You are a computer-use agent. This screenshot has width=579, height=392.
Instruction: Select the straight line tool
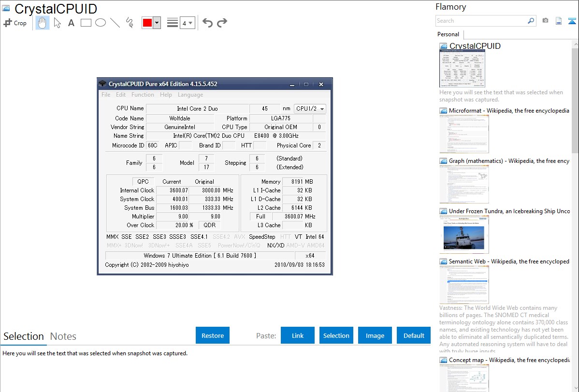(115, 23)
